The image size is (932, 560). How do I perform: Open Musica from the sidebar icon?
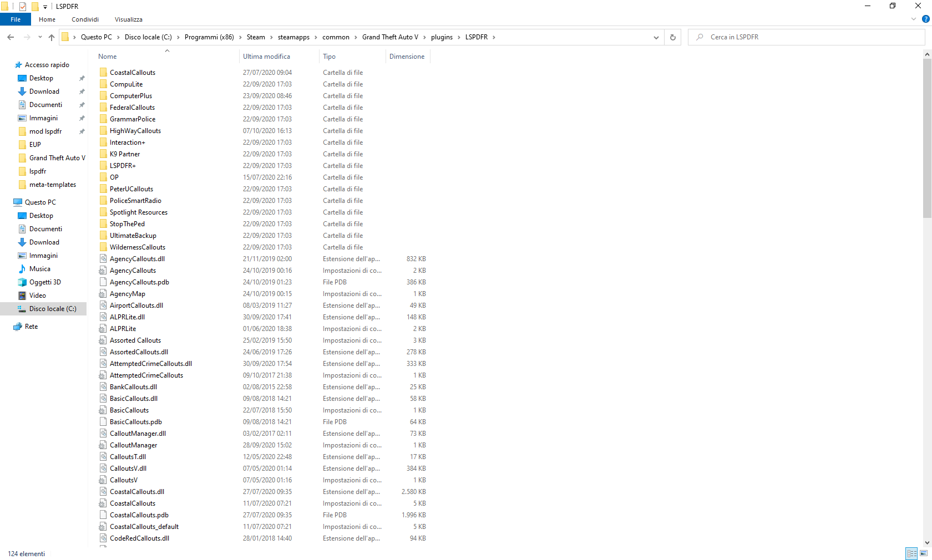(x=22, y=269)
